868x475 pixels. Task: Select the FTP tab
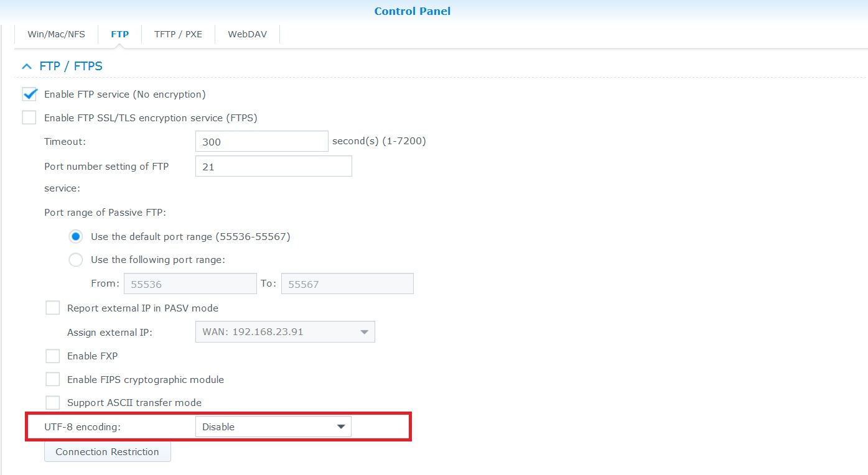[x=119, y=34]
